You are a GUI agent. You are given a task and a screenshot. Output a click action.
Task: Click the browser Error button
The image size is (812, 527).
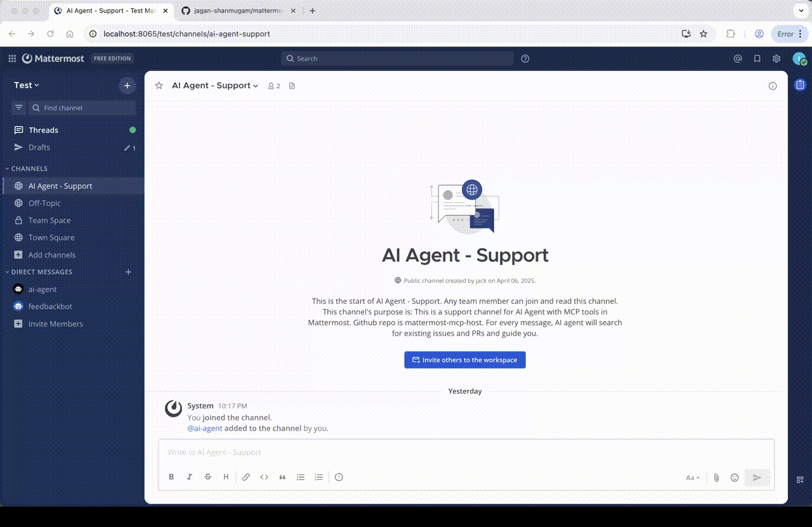tap(790, 34)
